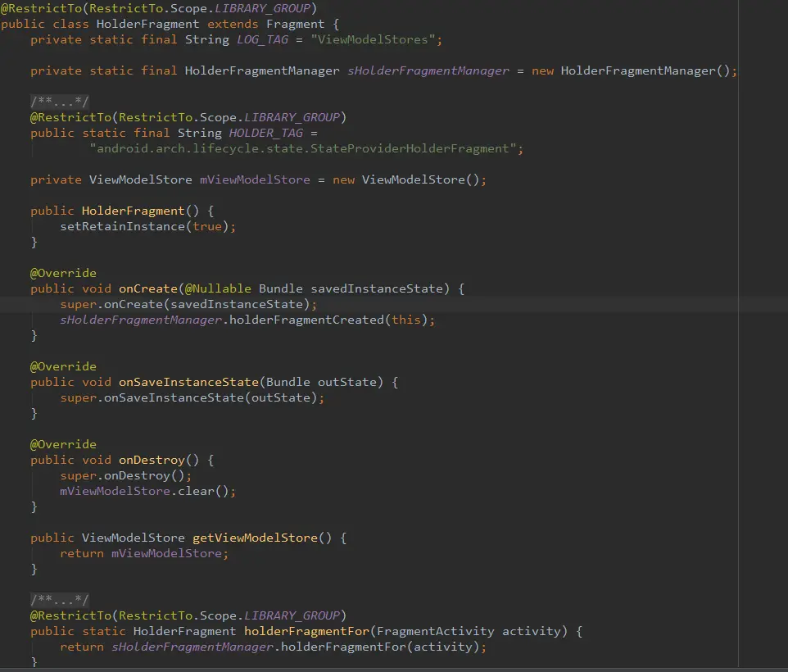This screenshot has width=788, height=672.
Task: Click the onCreate method name in its signature
Action: [x=148, y=289]
